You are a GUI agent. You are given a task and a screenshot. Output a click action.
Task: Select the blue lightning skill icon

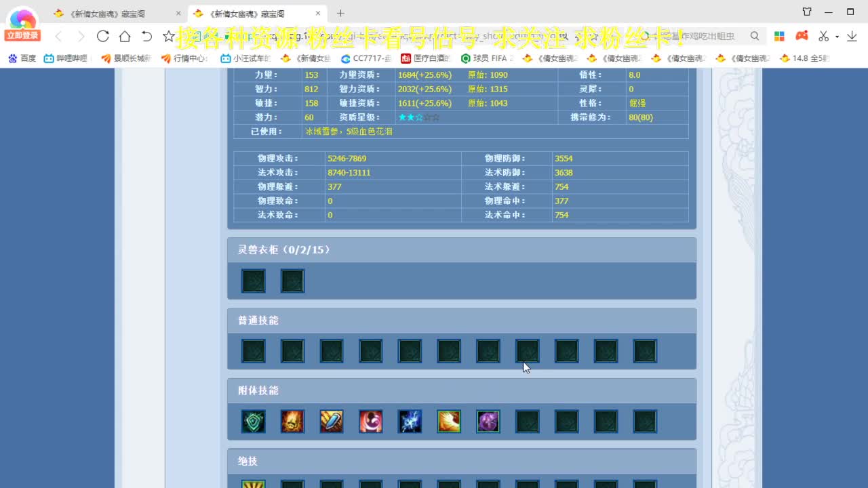tap(410, 422)
